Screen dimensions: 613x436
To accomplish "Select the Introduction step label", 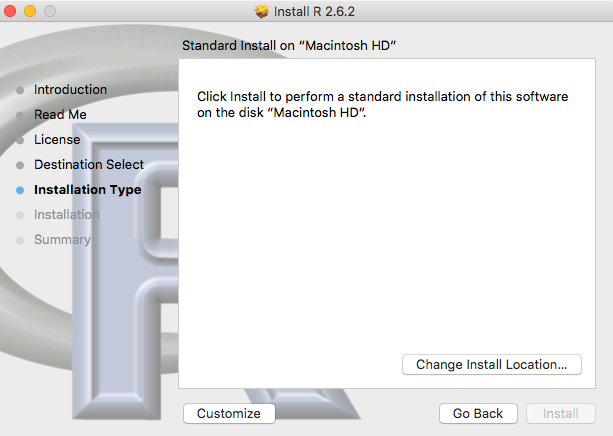I will [70, 90].
